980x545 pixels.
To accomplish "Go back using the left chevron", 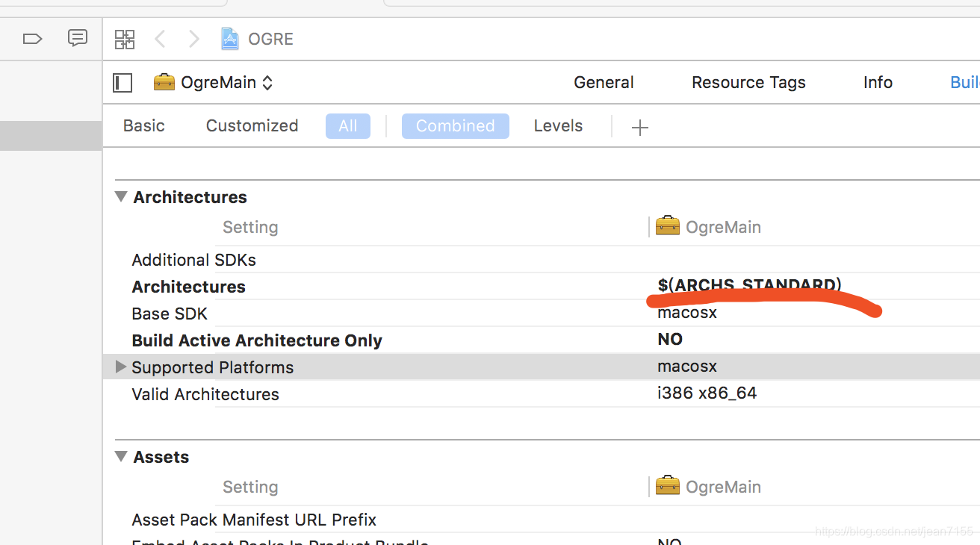I will pos(159,39).
